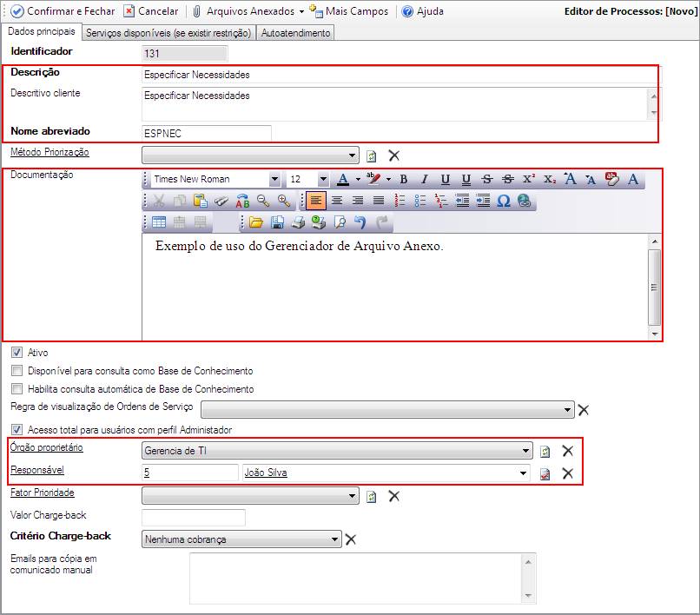Click Confirmar e Fechar button

coord(63,11)
